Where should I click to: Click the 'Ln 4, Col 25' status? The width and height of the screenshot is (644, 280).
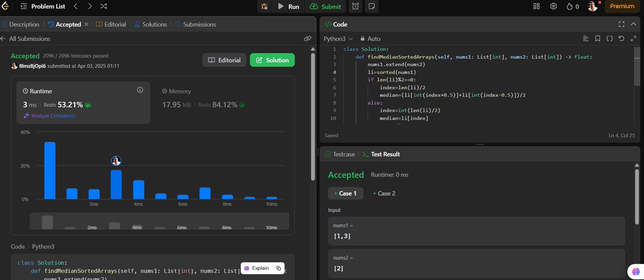tap(622, 135)
